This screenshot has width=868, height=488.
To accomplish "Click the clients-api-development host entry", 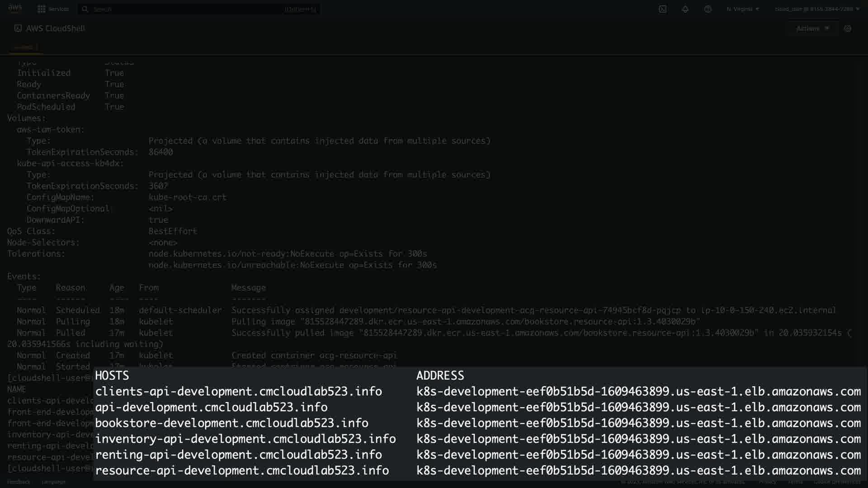I will (238, 391).
